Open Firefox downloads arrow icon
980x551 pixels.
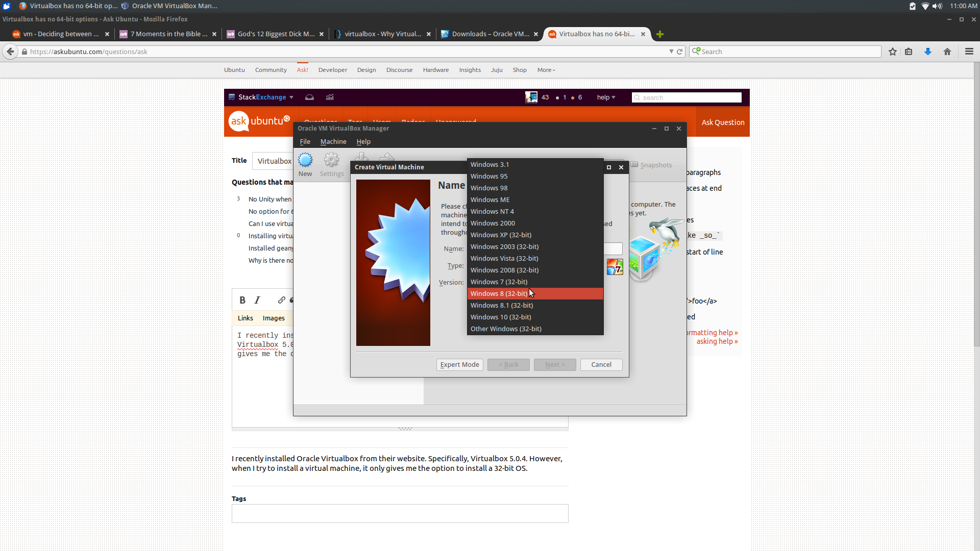pyautogui.click(x=928, y=52)
